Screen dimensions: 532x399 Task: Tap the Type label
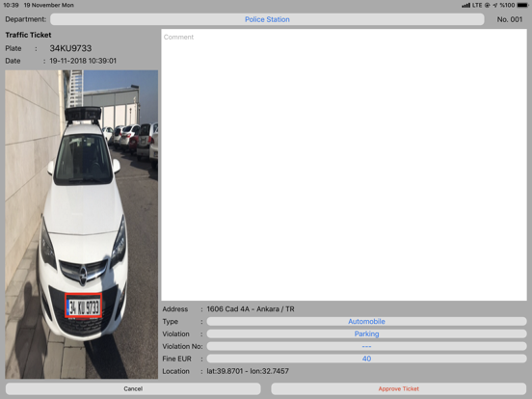pyautogui.click(x=170, y=321)
